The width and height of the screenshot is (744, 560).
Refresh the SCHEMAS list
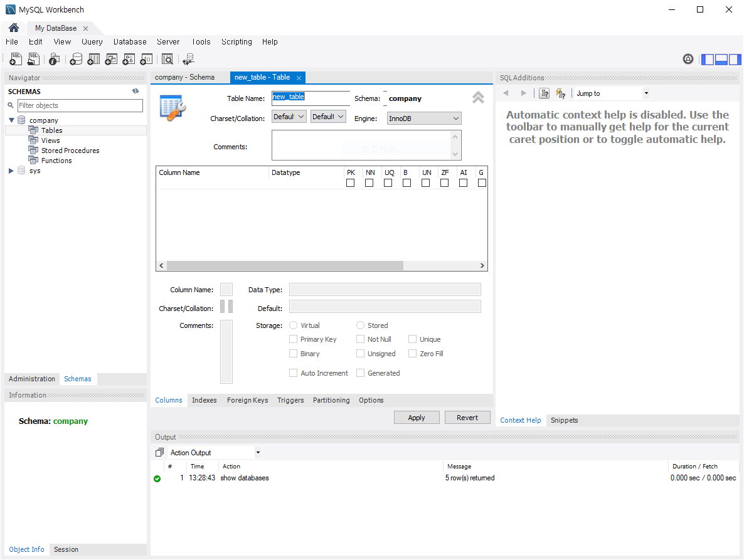pos(136,91)
